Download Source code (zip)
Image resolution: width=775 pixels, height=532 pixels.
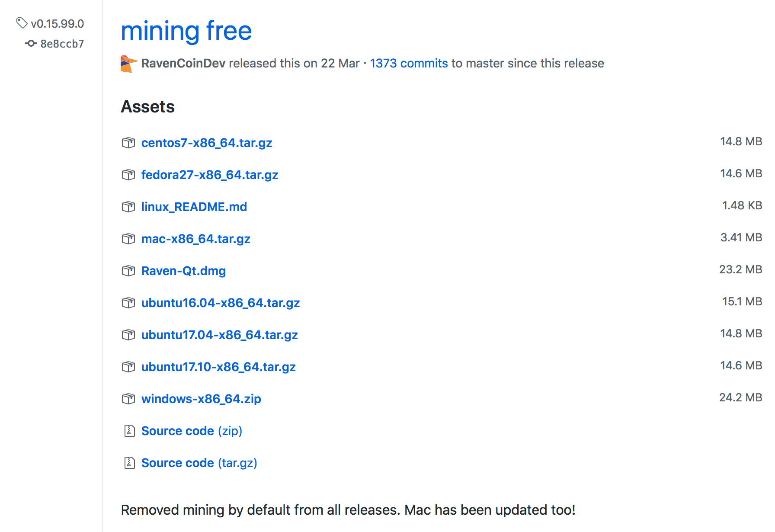[x=192, y=431]
